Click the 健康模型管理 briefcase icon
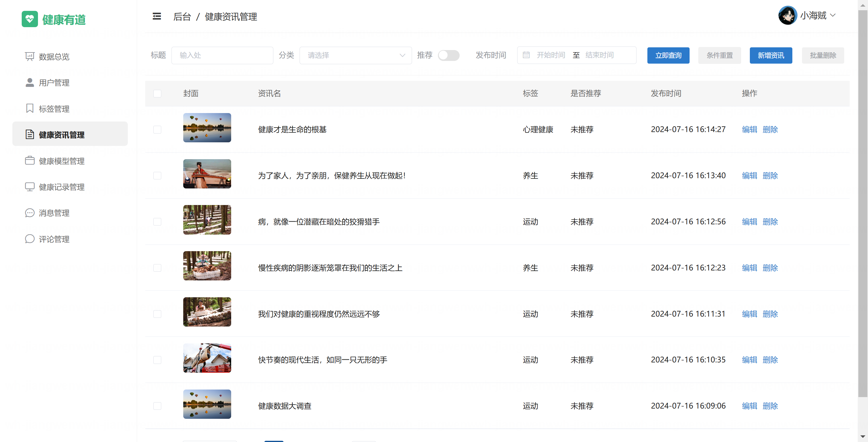The image size is (868, 442). coord(30,161)
